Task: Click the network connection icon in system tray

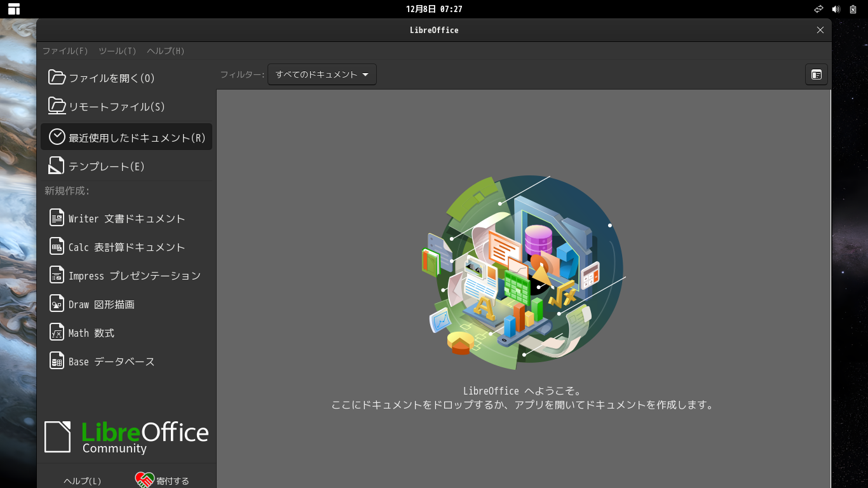Action: [x=819, y=9]
